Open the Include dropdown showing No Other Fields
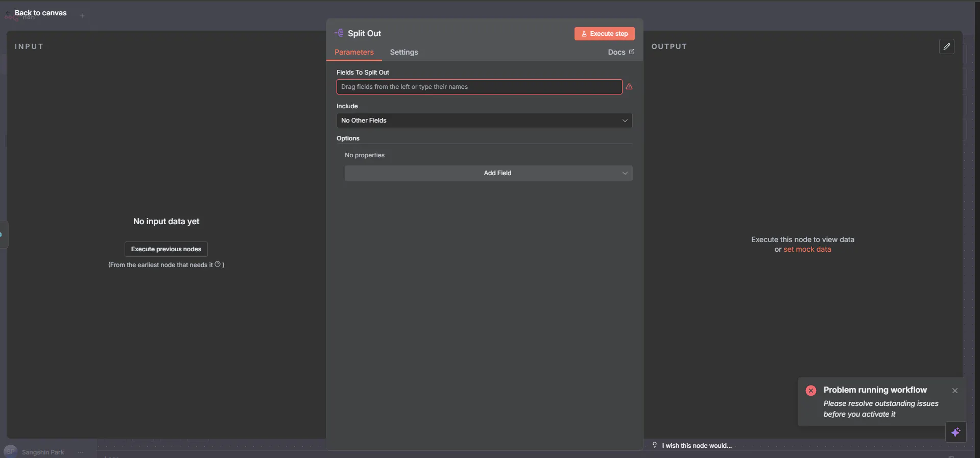The image size is (980, 458). point(484,120)
